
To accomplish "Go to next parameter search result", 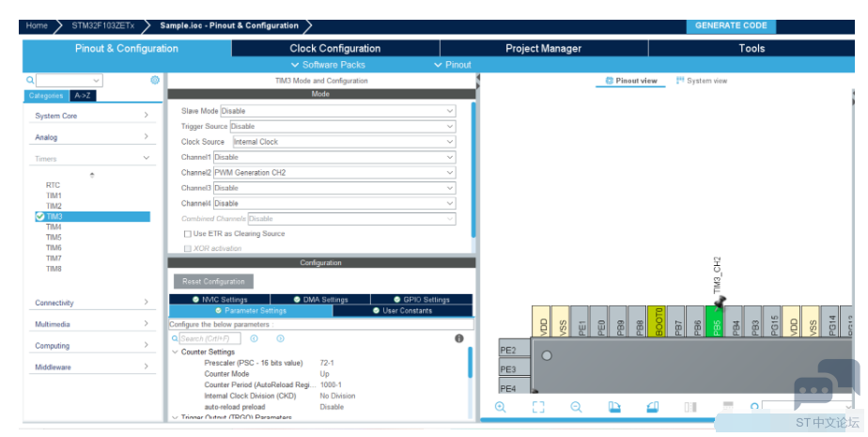I will point(280,338).
